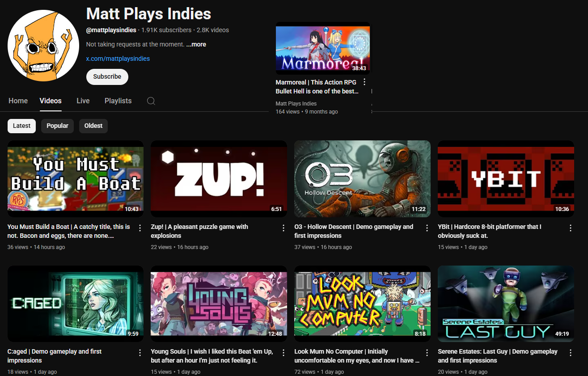Open the channel search magnifier icon
The width and height of the screenshot is (588, 376).
(151, 101)
